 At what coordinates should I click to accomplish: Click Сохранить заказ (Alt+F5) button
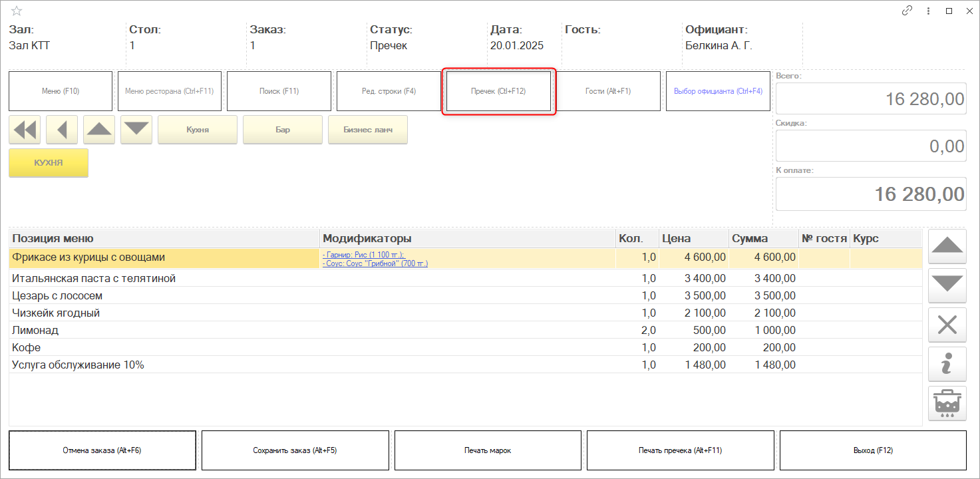pyautogui.click(x=295, y=450)
